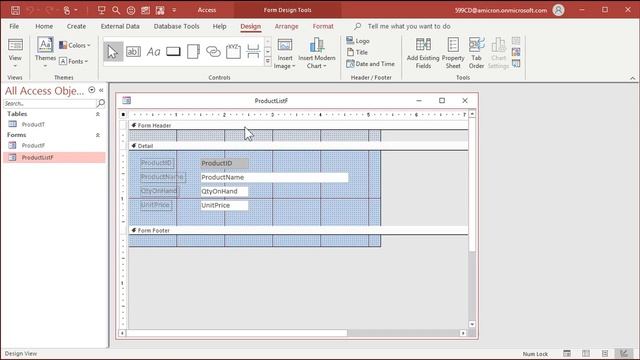
Task: Click the Themes icon
Action: (45, 44)
